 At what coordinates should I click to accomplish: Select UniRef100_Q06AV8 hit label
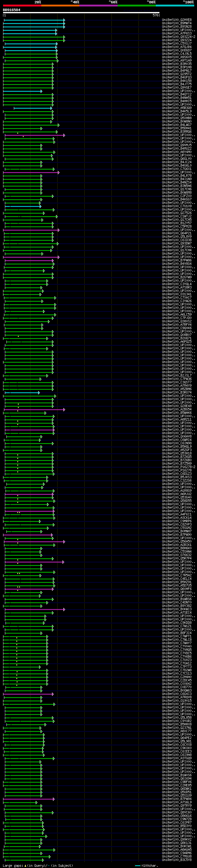[x=177, y=436]
